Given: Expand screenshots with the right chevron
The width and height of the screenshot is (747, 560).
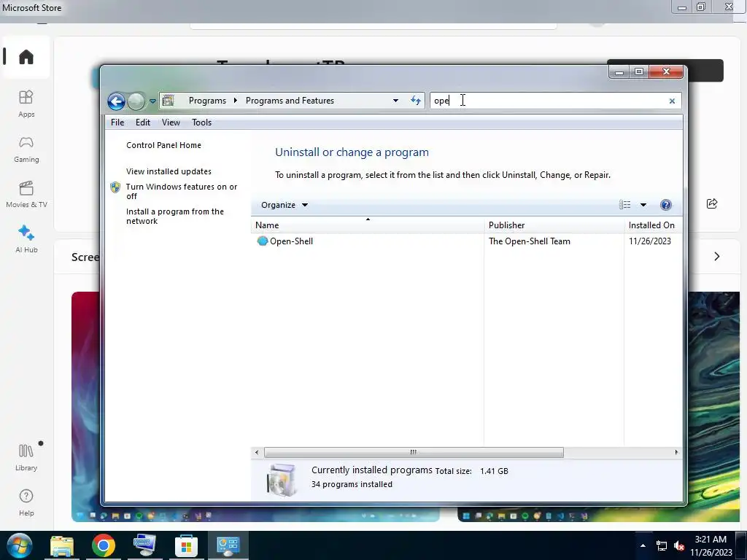Looking at the screenshot, I should [x=717, y=257].
